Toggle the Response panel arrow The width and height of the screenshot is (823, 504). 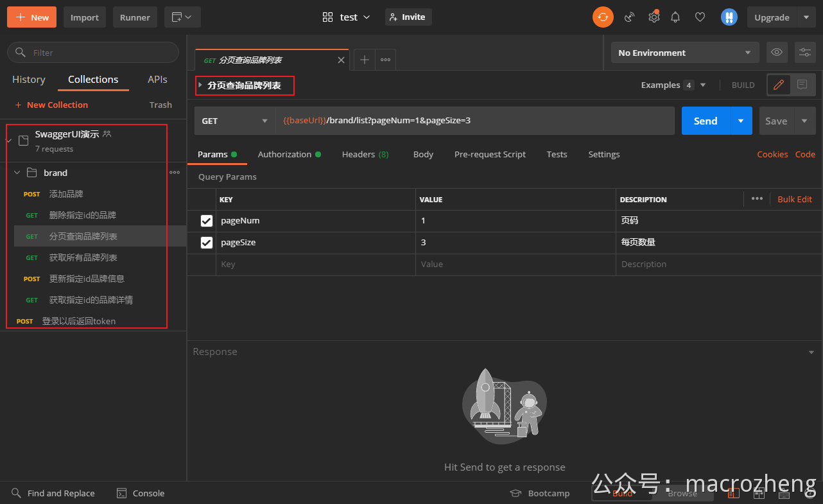coord(811,352)
